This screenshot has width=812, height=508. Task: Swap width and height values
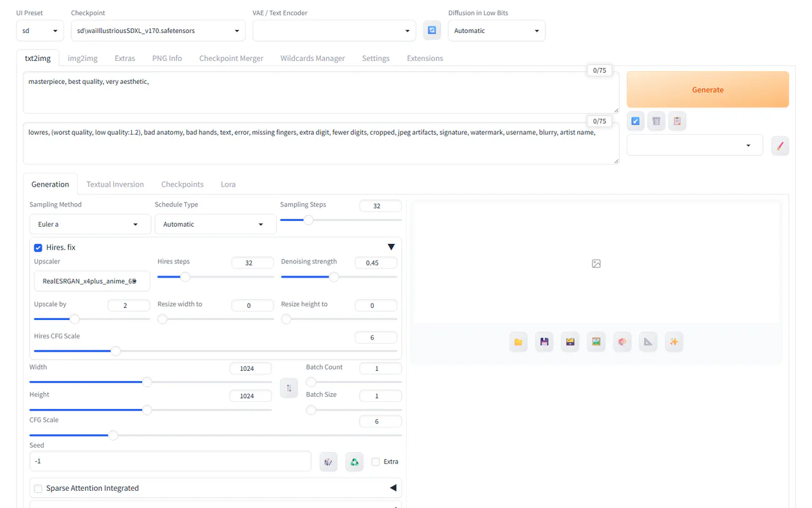289,388
